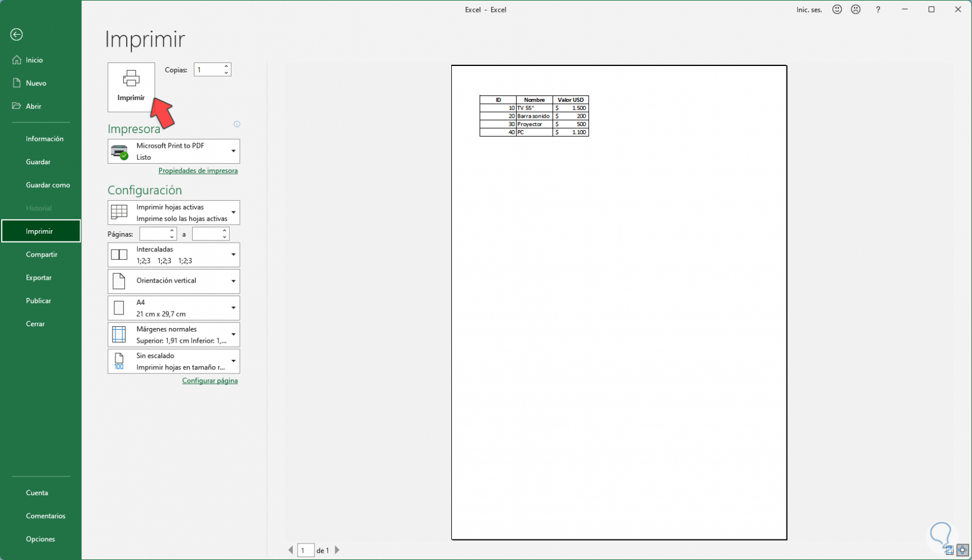Image resolution: width=972 pixels, height=560 pixels.
Task: Toggle show margins in the preview
Action: (x=949, y=551)
